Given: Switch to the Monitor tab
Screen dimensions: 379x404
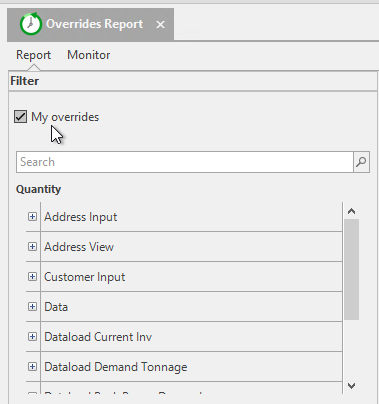Looking at the screenshot, I should tap(89, 55).
